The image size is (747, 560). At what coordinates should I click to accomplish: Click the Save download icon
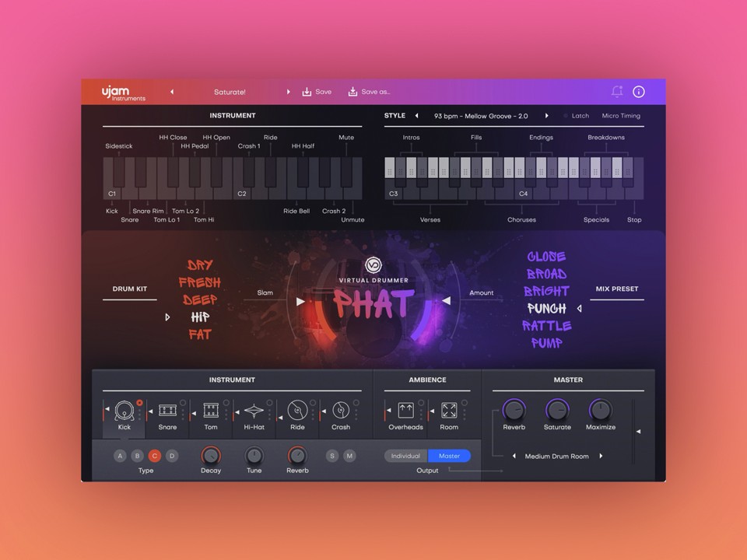[x=307, y=92]
